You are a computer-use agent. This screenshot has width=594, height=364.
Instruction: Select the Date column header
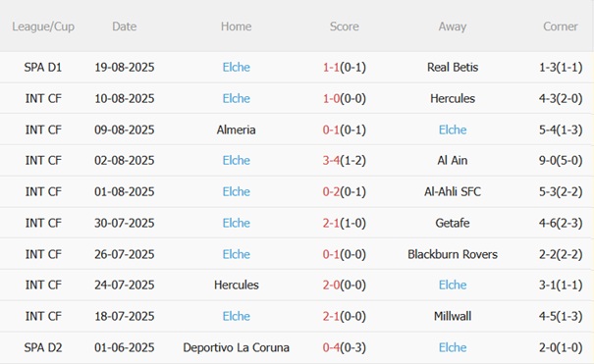(x=125, y=26)
